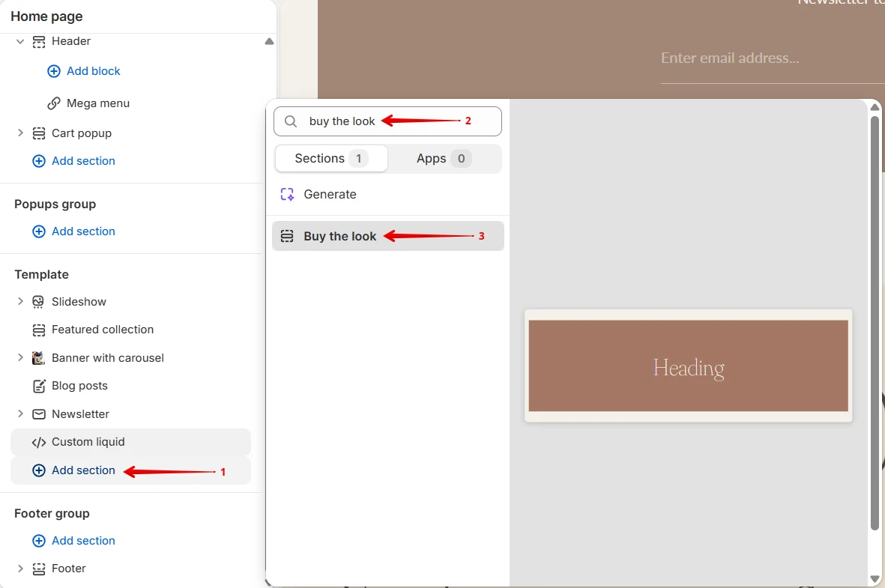
Task: Click the Header section icon
Action: tap(38, 42)
